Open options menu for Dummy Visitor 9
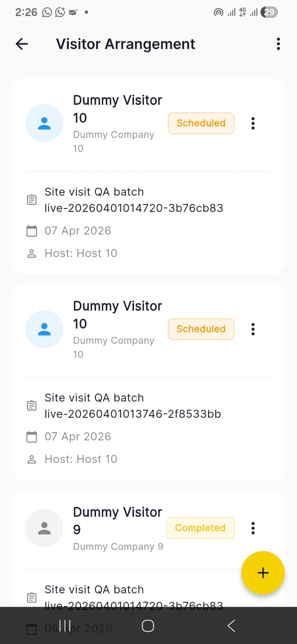 [253, 528]
